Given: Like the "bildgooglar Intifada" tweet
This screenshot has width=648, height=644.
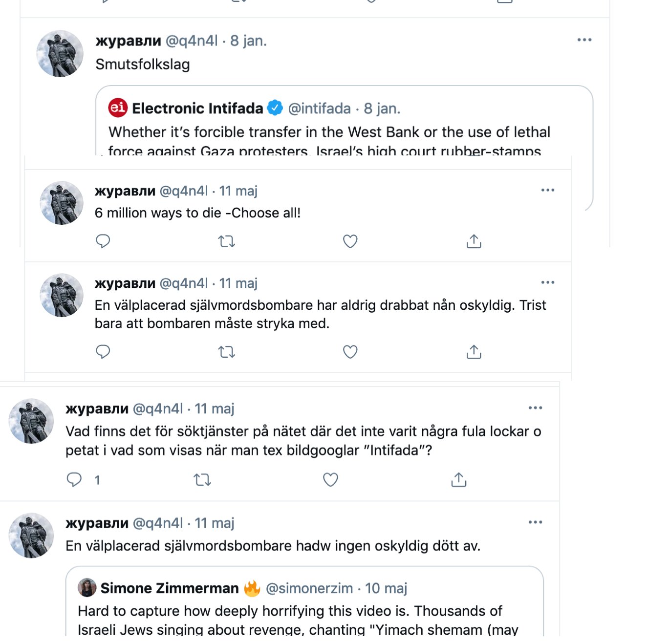Looking at the screenshot, I should point(330,480).
